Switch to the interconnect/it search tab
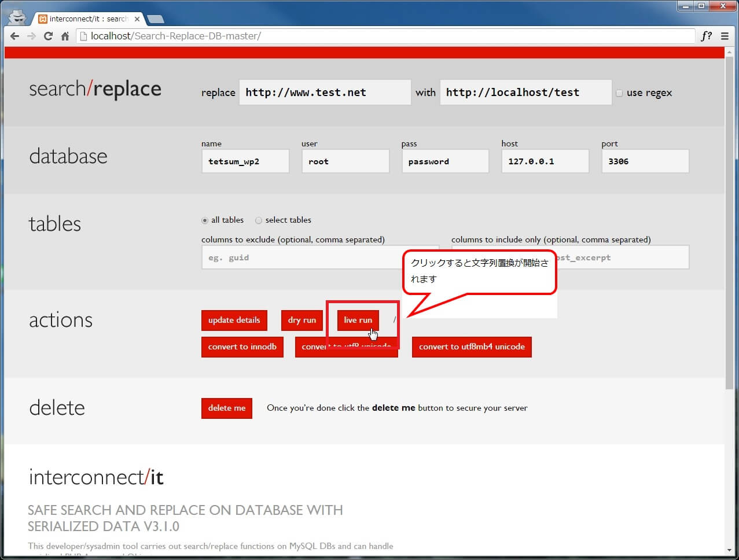Viewport: 739px width, 560px height. [x=87, y=19]
